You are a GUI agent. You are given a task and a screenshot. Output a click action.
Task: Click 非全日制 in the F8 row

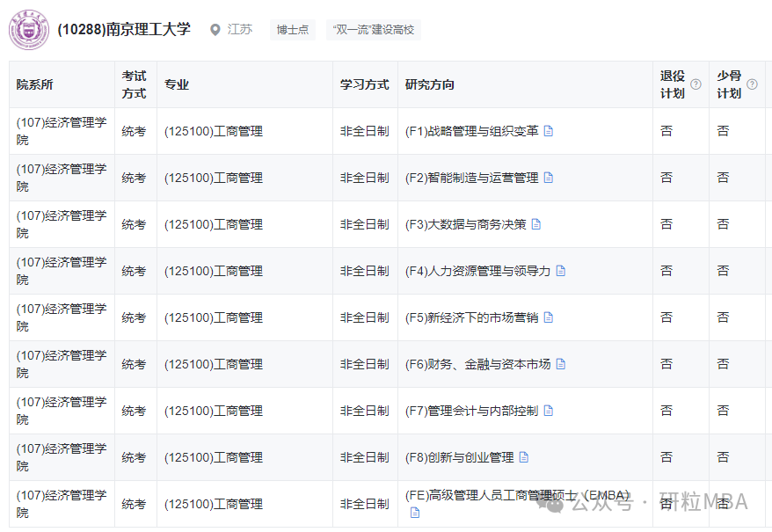point(364,457)
